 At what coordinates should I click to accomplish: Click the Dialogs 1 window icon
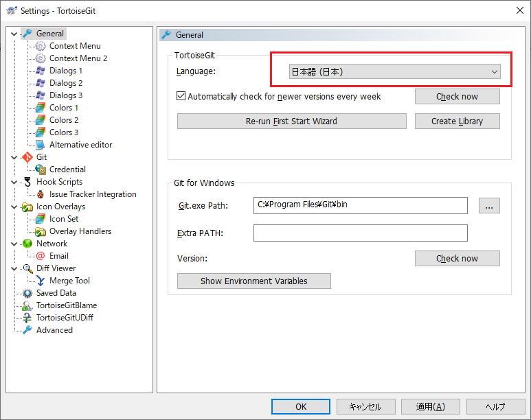pyautogui.click(x=41, y=71)
